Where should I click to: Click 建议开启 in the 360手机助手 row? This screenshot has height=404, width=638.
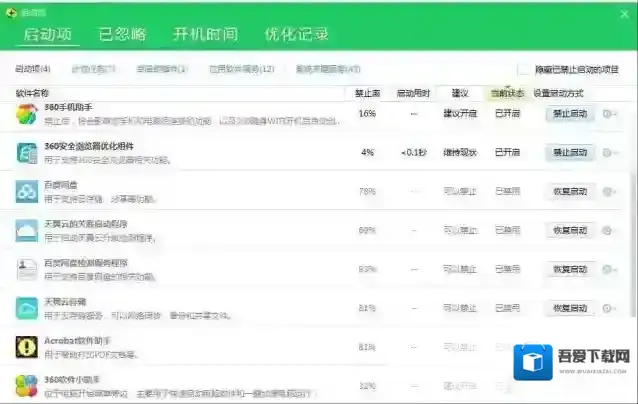coord(460,114)
